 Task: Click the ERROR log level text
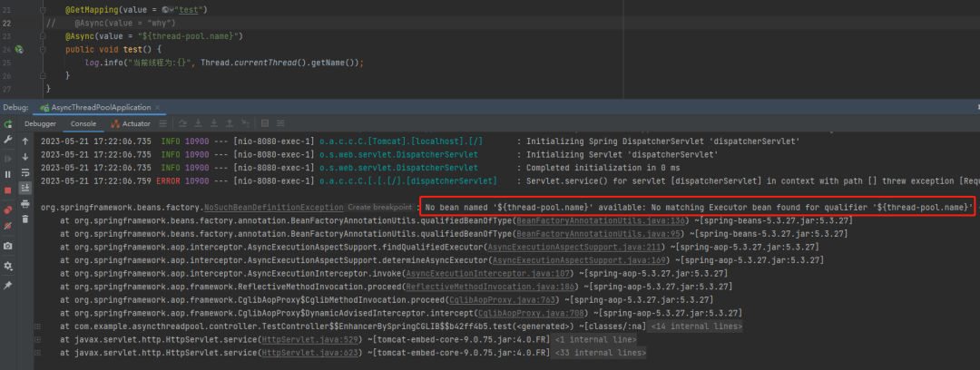click(168, 180)
